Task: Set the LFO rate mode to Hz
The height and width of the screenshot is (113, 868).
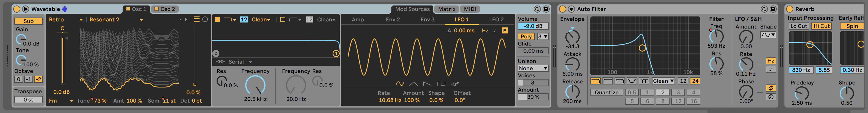Action: (485, 31)
